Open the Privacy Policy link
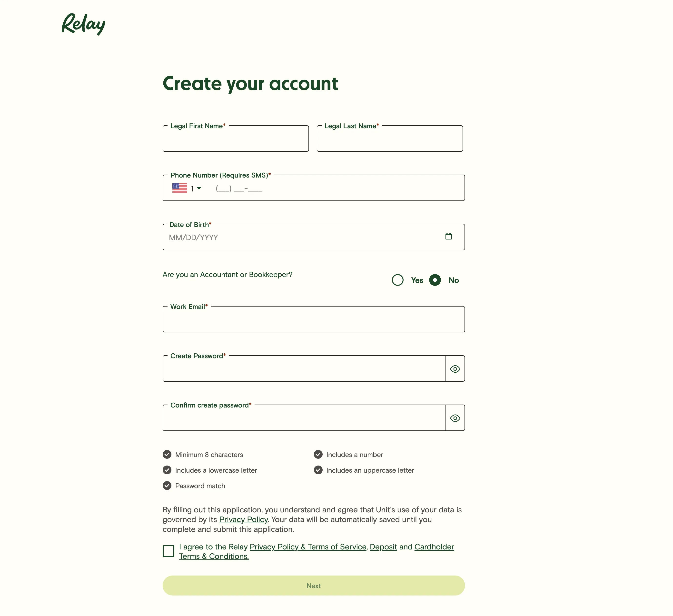The height and width of the screenshot is (616, 673). pos(243,520)
